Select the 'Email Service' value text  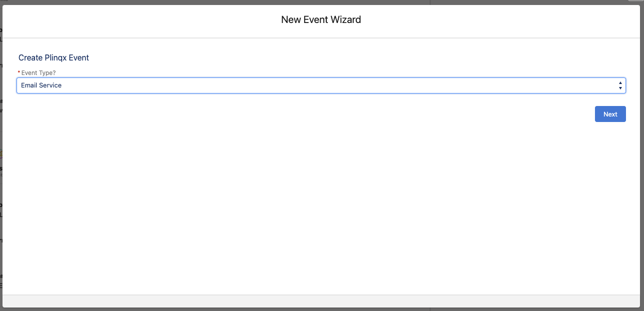(x=41, y=85)
